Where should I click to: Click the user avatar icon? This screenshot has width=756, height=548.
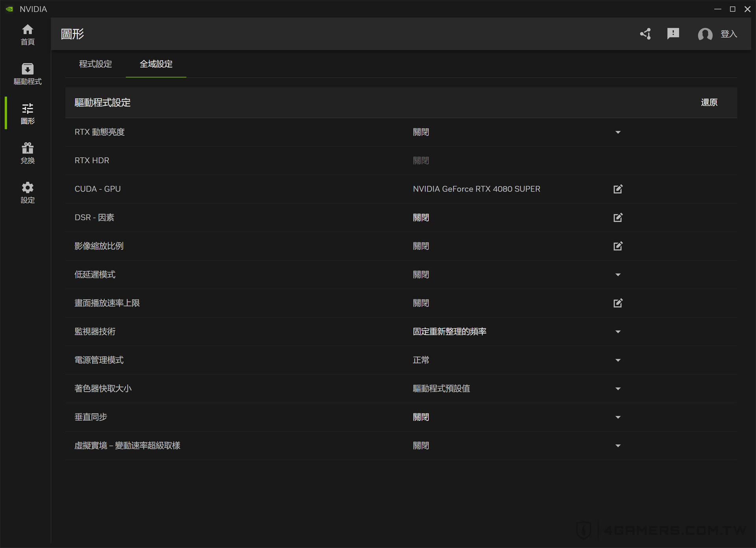[705, 34]
